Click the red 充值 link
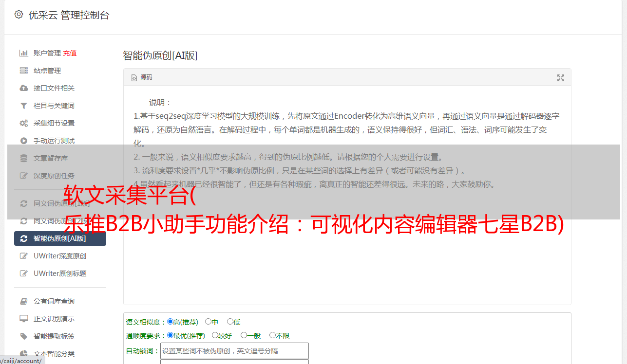 click(70, 53)
